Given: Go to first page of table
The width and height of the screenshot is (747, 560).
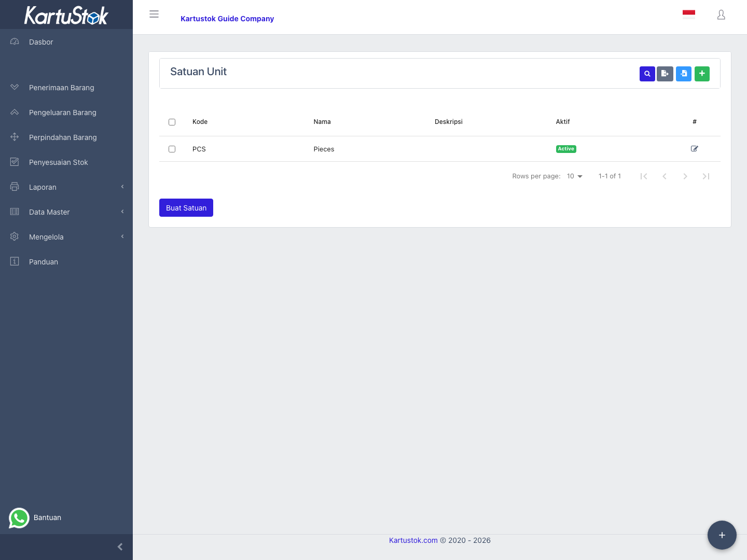Looking at the screenshot, I should click(x=644, y=176).
